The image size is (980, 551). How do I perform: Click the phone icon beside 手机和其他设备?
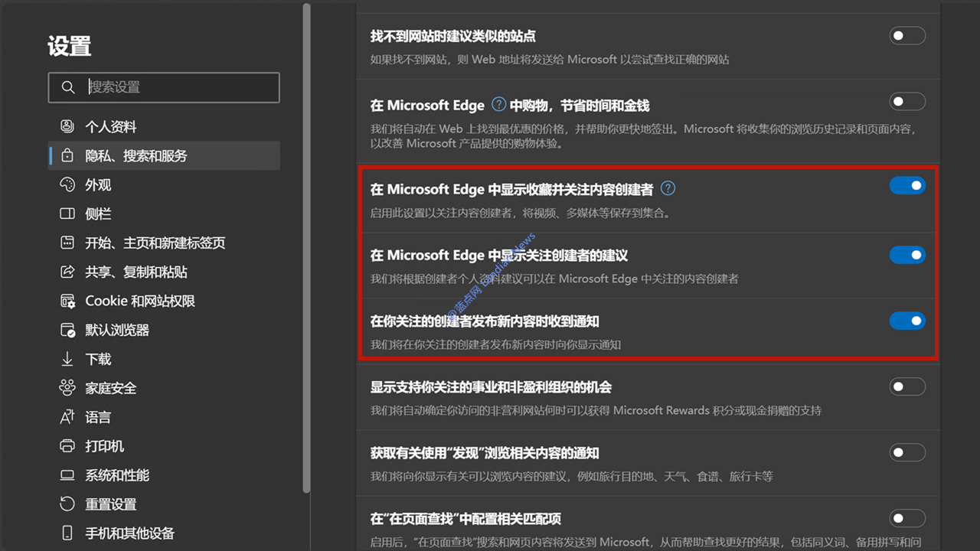pos(67,533)
